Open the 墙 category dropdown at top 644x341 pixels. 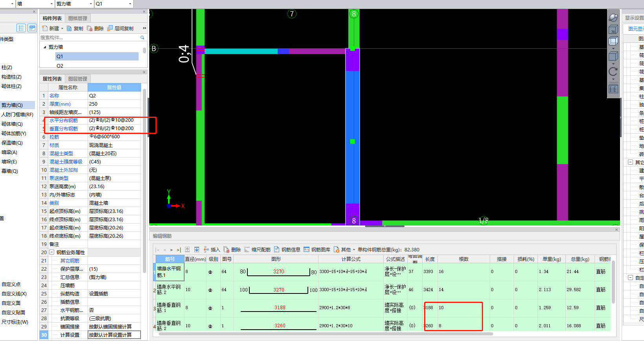click(x=51, y=4)
